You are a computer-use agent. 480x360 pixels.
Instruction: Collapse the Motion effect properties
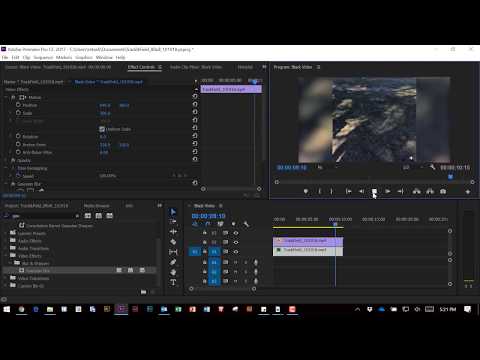point(6,97)
